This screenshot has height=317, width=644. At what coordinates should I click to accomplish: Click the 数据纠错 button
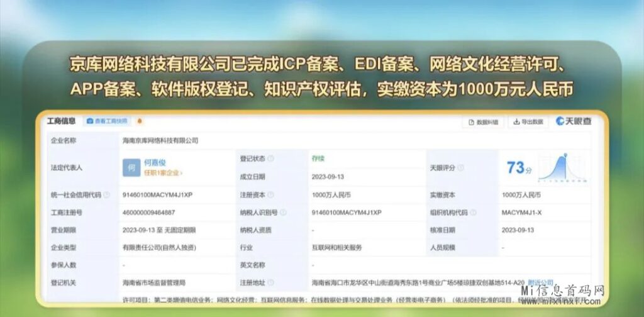coord(483,121)
